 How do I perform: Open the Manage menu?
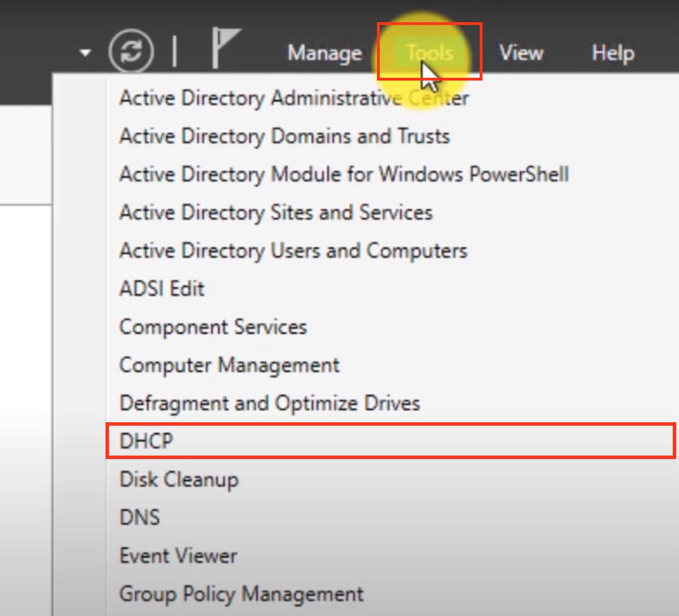324,53
